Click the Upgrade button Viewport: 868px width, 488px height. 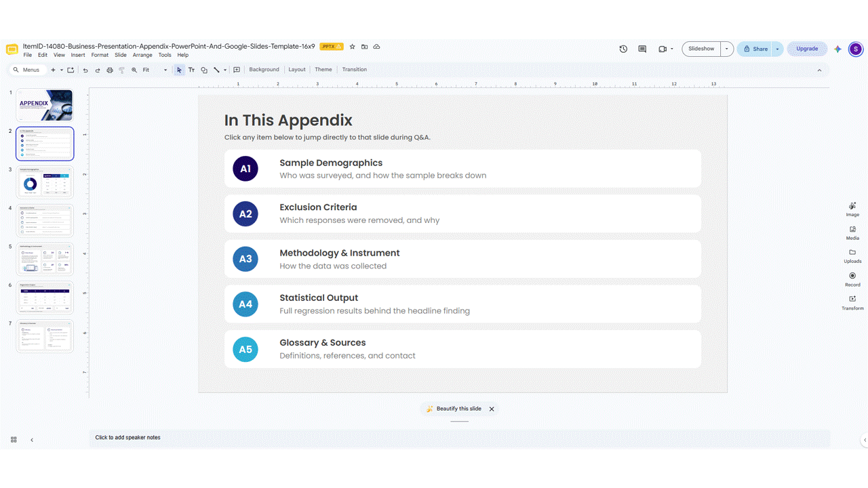(x=807, y=49)
